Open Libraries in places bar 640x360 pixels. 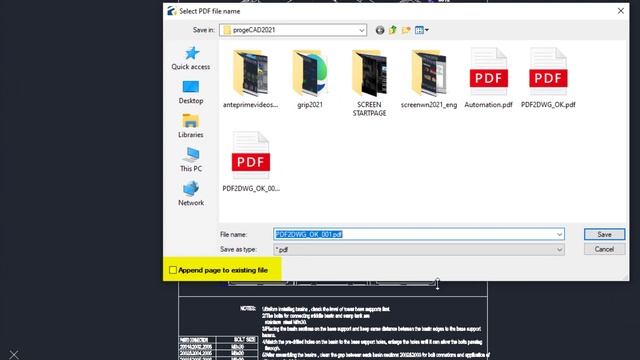tap(191, 126)
